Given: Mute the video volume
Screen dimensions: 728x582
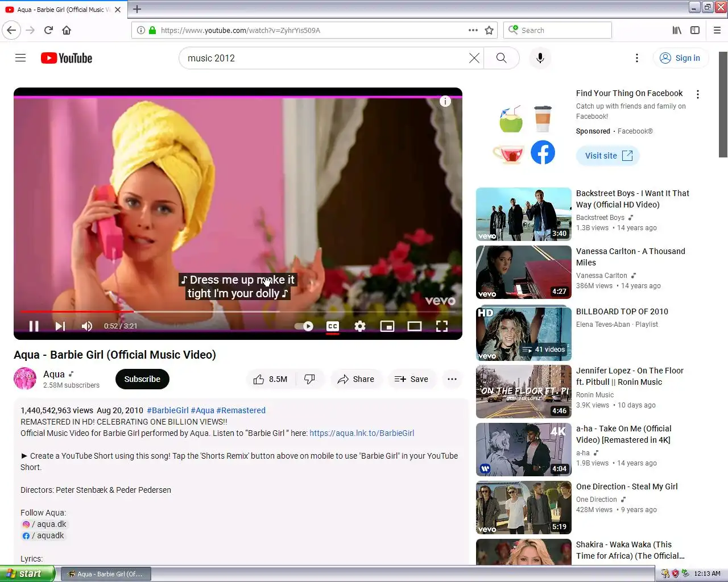Looking at the screenshot, I should [87, 326].
